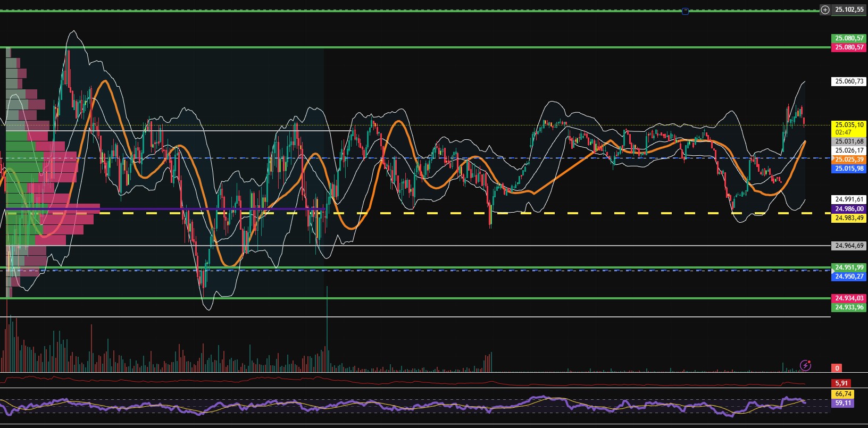Click the green 25.080,57 price label
This screenshot has width=868, height=428.
[x=849, y=38]
